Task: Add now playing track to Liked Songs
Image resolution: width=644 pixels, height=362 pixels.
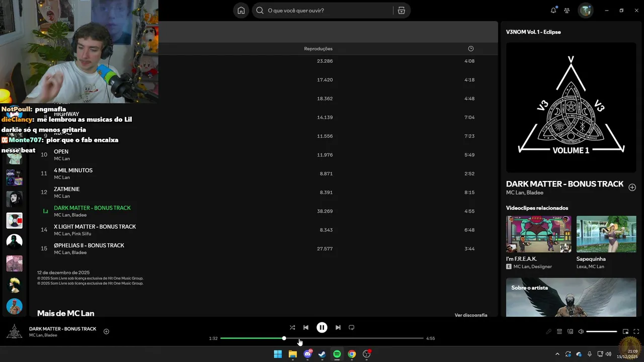Action: (106, 331)
